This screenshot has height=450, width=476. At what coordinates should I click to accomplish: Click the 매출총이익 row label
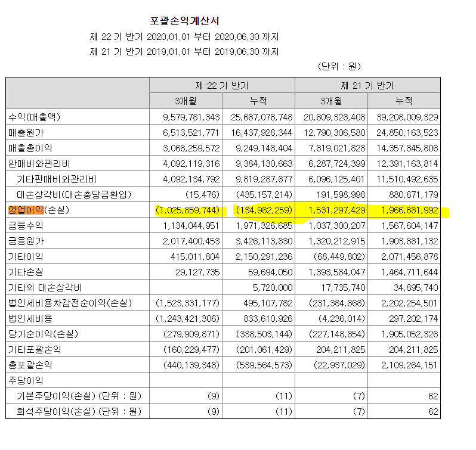30,148
